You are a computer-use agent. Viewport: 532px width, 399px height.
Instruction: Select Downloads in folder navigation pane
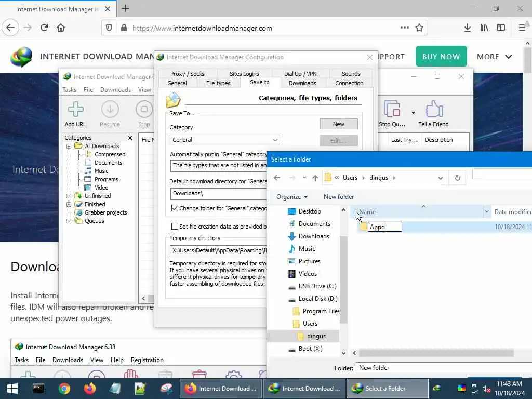(x=313, y=236)
